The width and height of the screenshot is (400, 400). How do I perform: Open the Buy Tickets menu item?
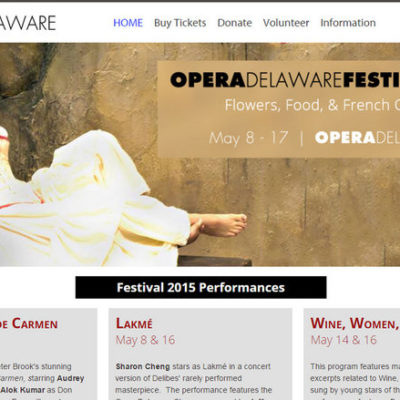tap(180, 23)
